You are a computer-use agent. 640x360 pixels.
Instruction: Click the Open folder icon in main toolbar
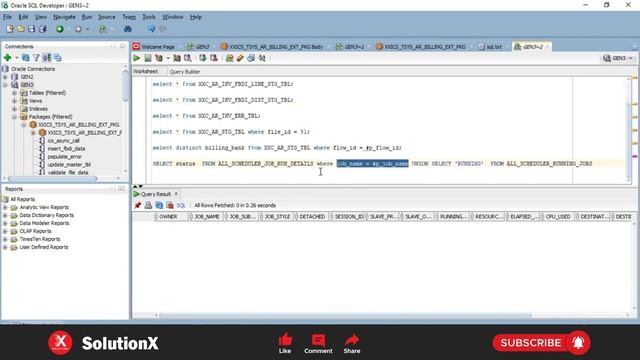[x=20, y=29]
